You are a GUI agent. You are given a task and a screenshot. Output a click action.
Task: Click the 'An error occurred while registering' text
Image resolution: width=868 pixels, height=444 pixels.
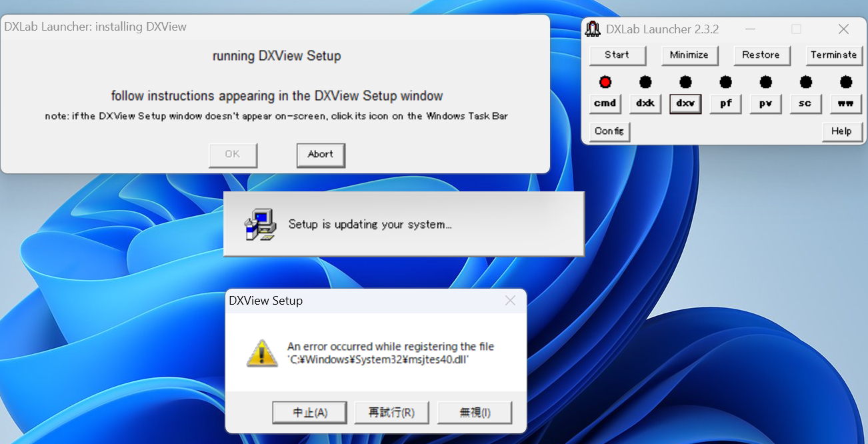pos(391,347)
